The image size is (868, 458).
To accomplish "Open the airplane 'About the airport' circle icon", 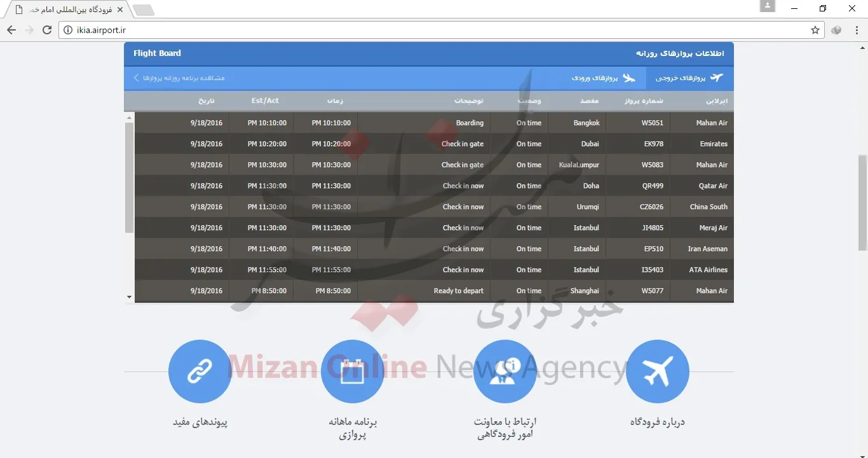I will tap(657, 371).
